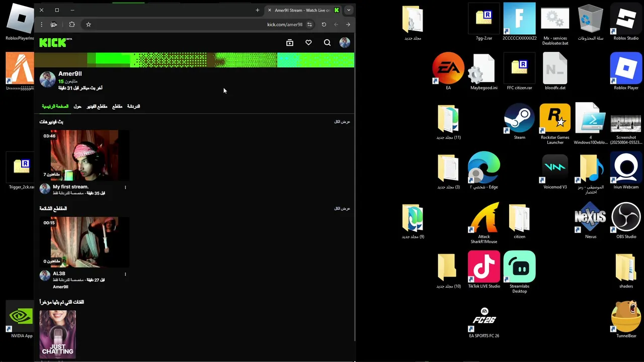Screen dimensions: 644x362
Task: Select the bloodfx.dat file icon
Action: point(555,71)
